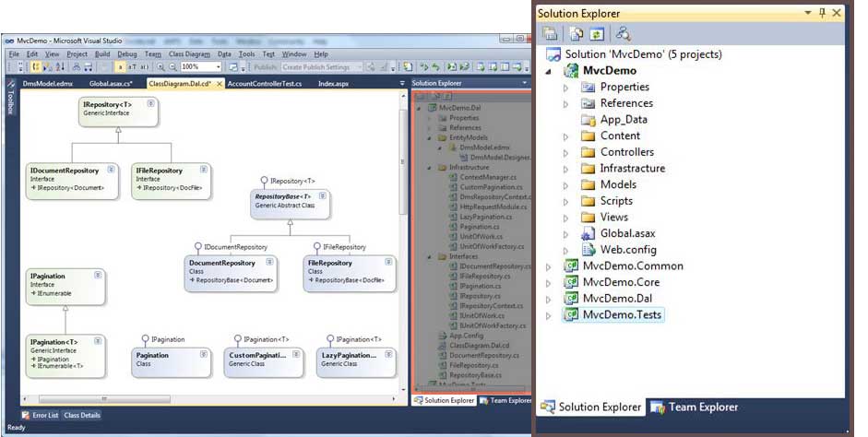Screen dimensions: 868x437
Task: Click the diagram's horizontal scrollbar thumb
Action: (x=104, y=399)
